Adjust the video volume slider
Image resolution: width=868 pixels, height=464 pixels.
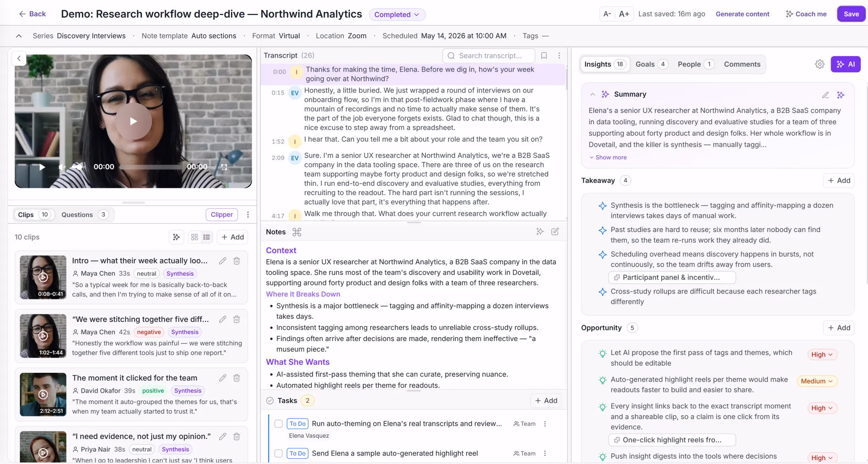77,167
